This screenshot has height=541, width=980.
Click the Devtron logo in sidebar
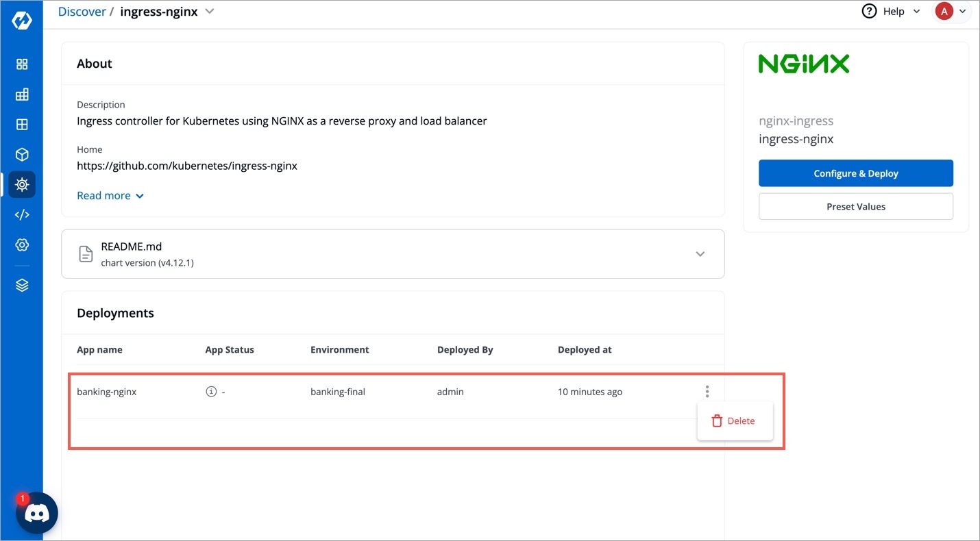22,21
